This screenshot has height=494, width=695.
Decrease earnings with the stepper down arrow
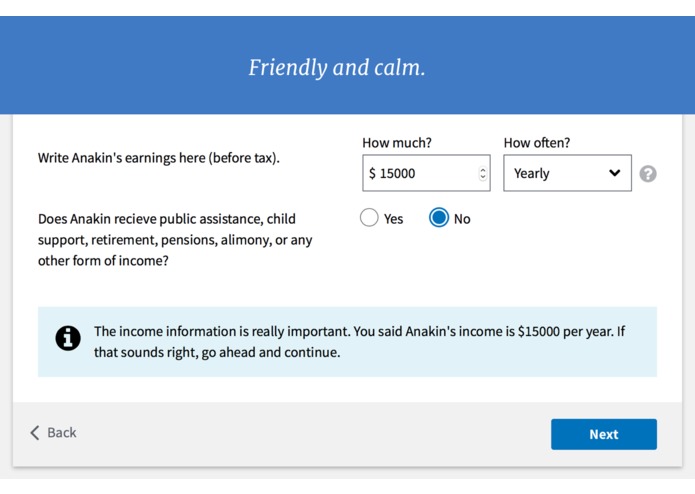coord(483,178)
